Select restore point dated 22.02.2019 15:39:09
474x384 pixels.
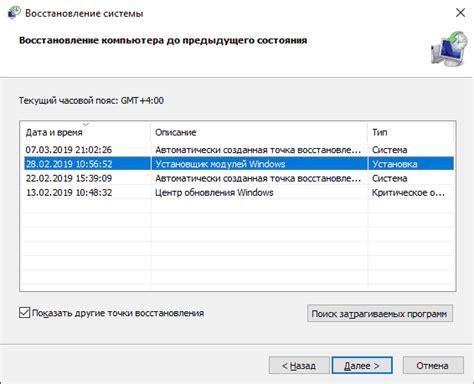click(x=239, y=178)
